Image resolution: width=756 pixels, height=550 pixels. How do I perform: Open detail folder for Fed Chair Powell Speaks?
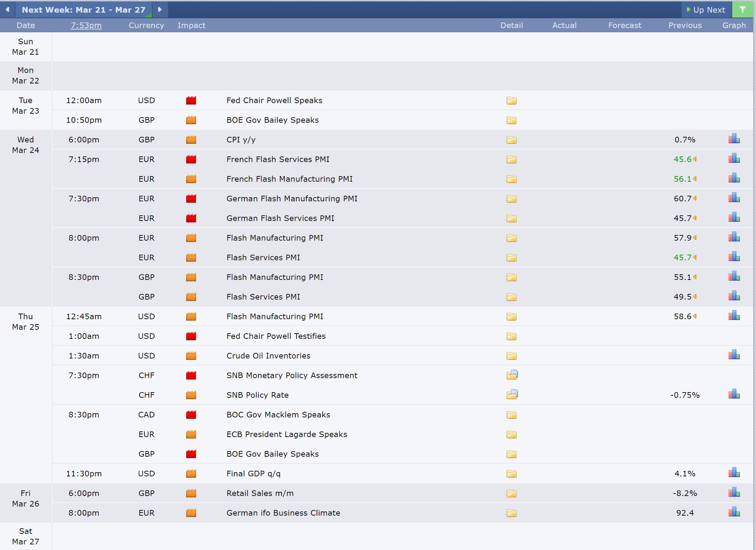511,101
